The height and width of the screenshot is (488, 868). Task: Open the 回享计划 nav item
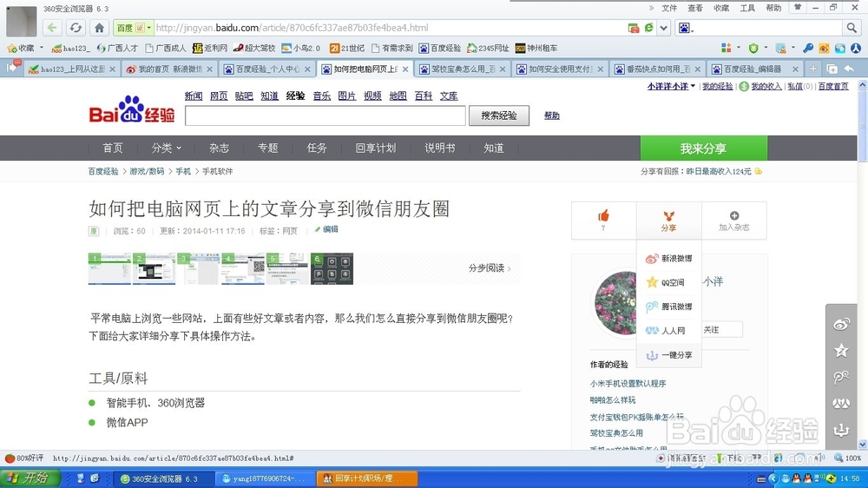click(376, 148)
